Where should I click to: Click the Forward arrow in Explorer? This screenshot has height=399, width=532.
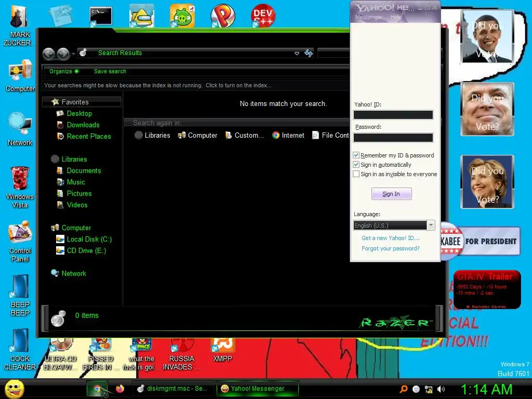(63, 54)
